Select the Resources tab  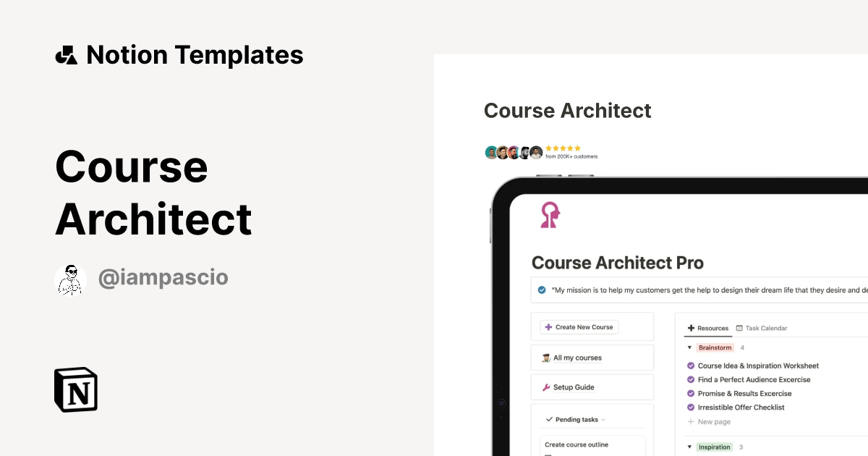pyautogui.click(x=712, y=328)
